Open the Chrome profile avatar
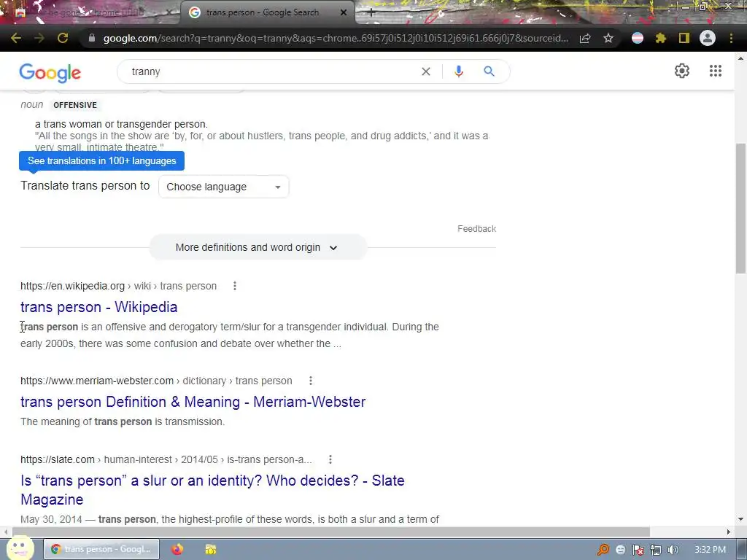Image resolution: width=747 pixels, height=560 pixels. [x=708, y=38]
